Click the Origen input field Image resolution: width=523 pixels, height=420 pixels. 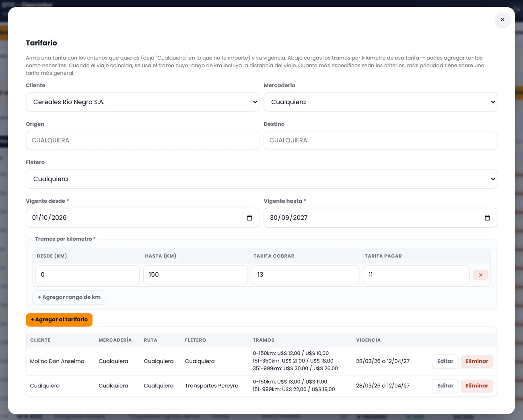(x=142, y=140)
